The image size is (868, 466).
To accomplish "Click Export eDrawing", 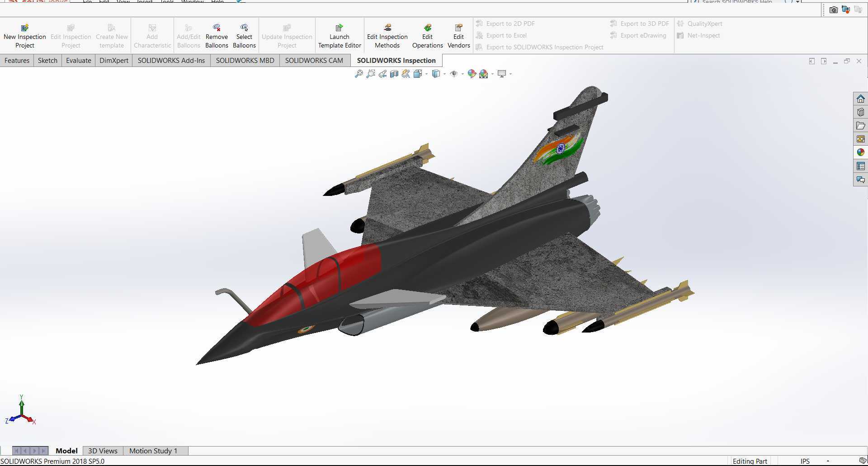I will 638,35.
